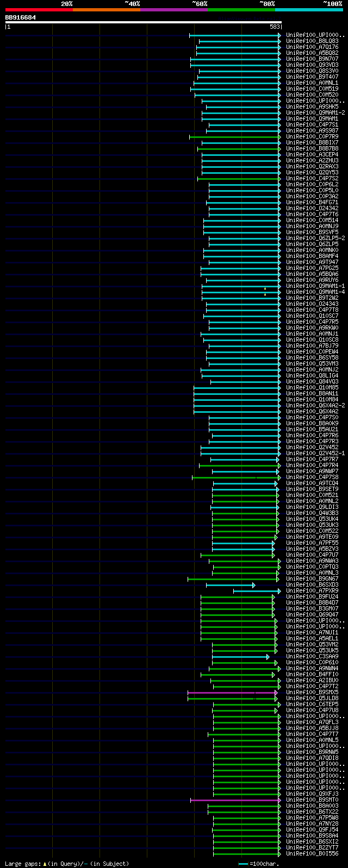Screen dimensions: 348x868
Task: Open hit UniRef100_A9SHK5
Action: click(312, 106)
